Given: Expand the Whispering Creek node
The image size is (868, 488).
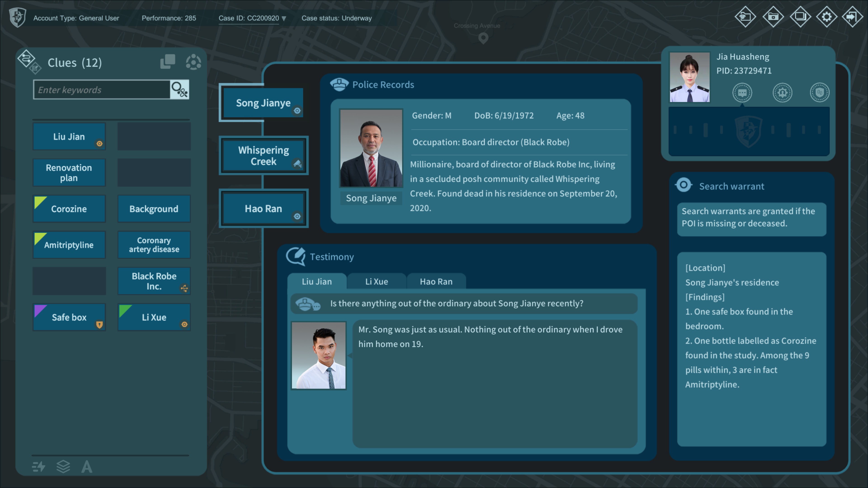Looking at the screenshot, I should (264, 156).
